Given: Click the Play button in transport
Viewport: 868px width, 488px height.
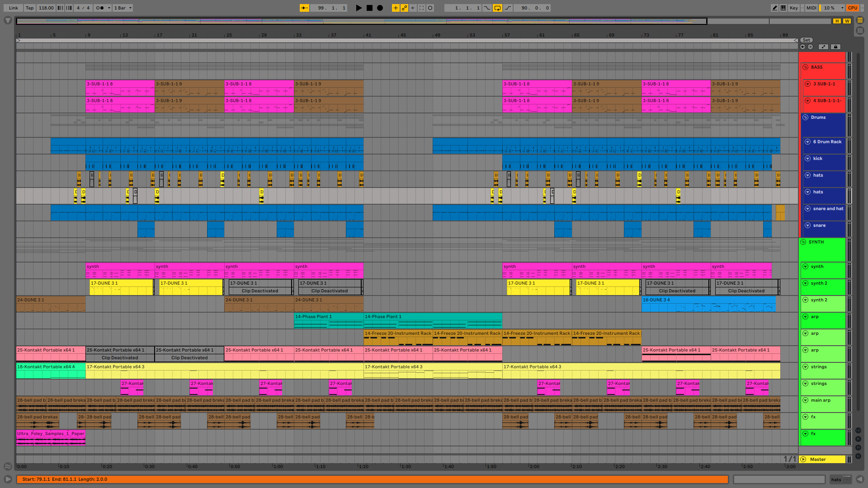Looking at the screenshot, I should coord(359,8).
